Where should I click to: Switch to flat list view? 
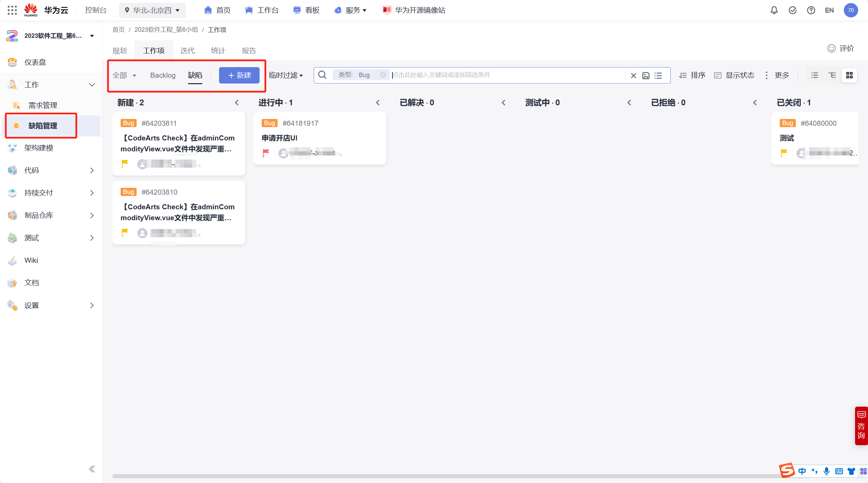click(x=815, y=75)
